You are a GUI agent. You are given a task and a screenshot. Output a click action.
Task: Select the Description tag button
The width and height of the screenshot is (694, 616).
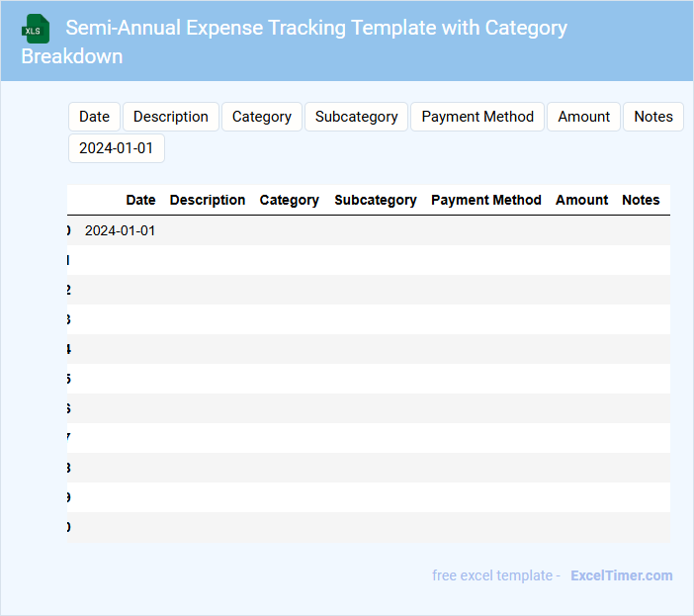tap(171, 117)
